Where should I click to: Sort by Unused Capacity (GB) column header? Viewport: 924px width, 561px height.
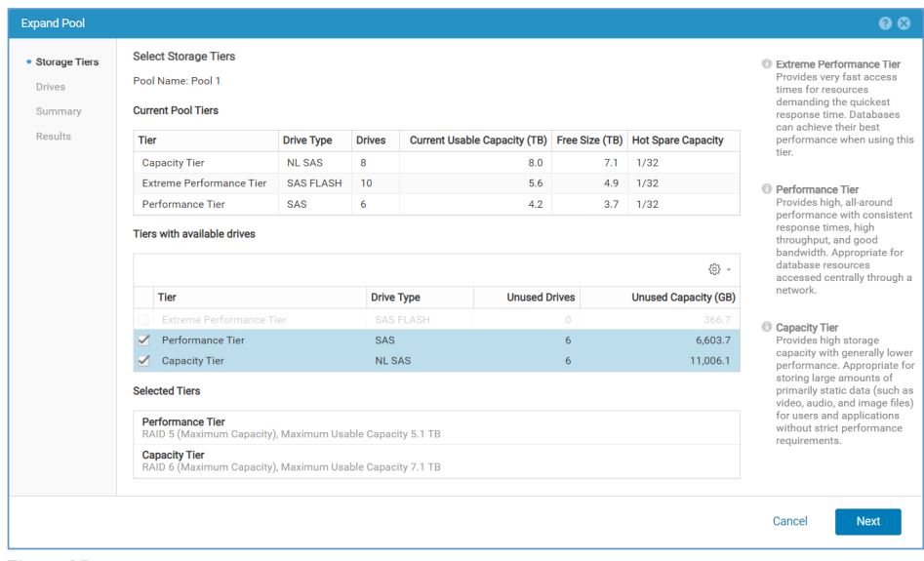(x=683, y=298)
